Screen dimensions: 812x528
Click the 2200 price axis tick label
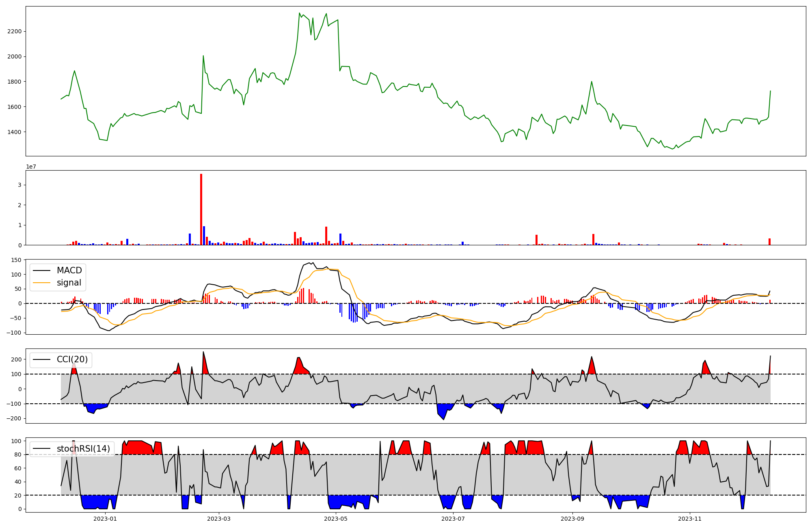coord(14,31)
